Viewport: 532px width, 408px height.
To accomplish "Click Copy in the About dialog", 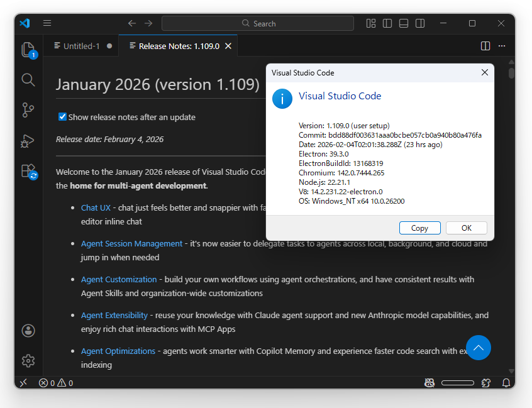I will click(x=419, y=228).
